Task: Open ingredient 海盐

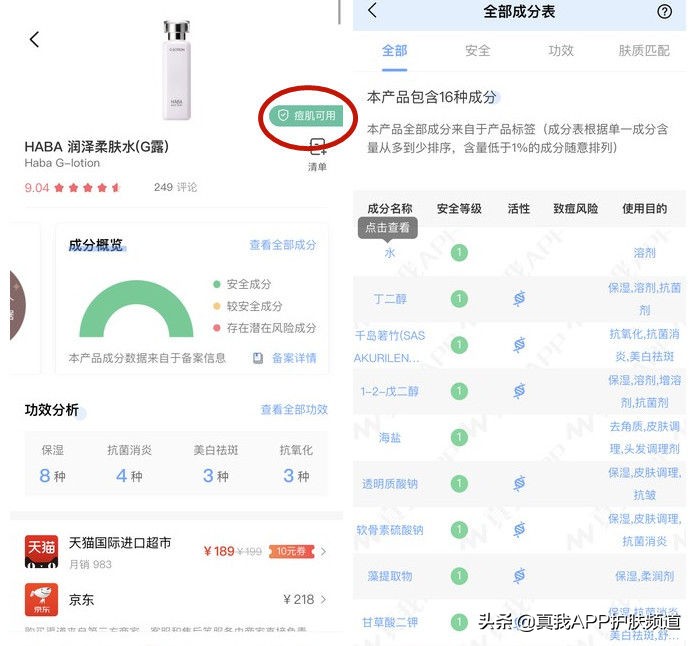Action: click(390, 438)
